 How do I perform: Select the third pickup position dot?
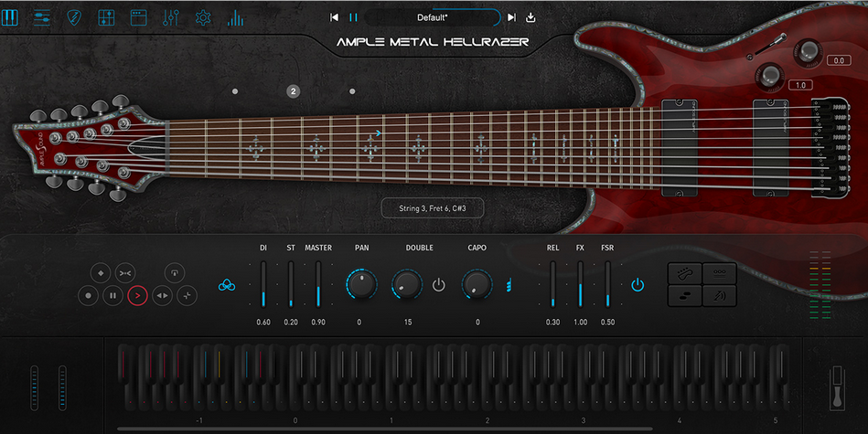[x=352, y=91]
